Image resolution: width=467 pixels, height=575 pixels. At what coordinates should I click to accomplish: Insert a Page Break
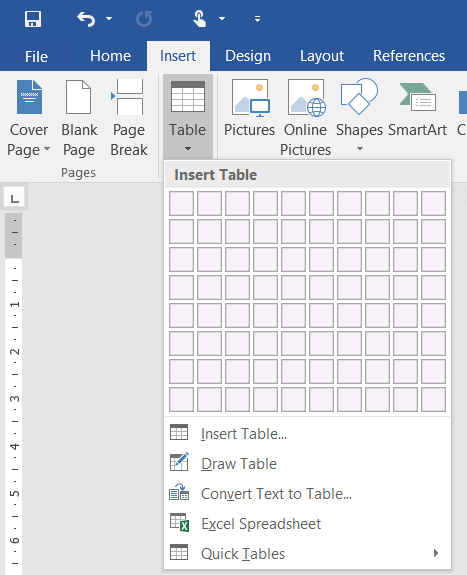tap(129, 118)
